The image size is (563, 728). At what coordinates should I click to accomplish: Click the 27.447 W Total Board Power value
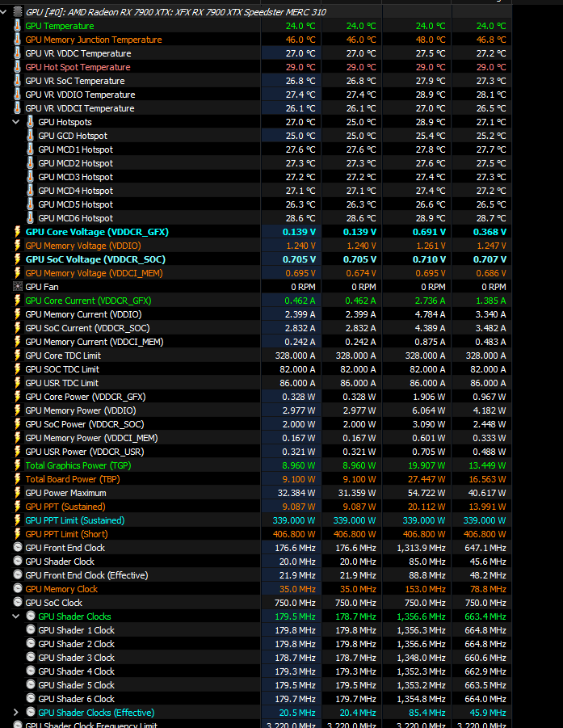click(426, 479)
